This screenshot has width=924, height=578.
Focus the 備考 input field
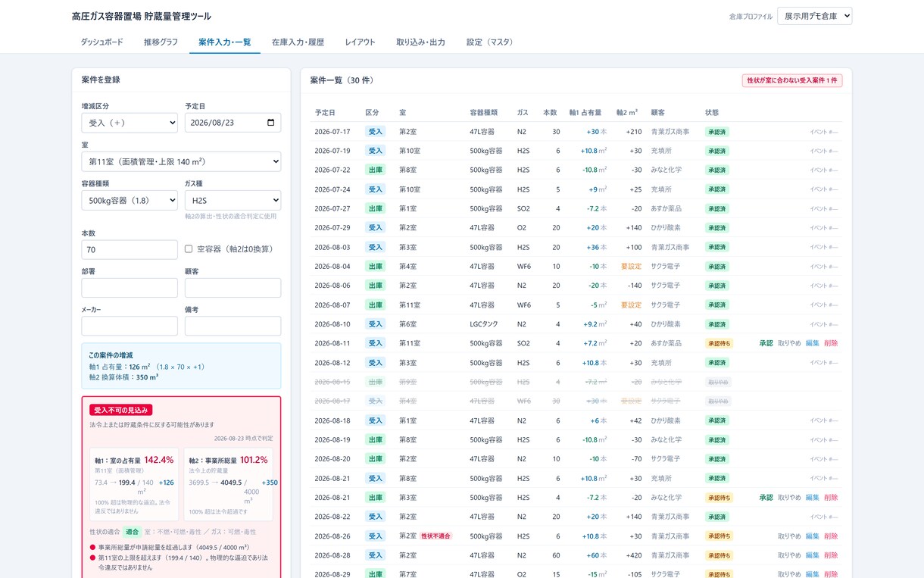[x=233, y=326]
